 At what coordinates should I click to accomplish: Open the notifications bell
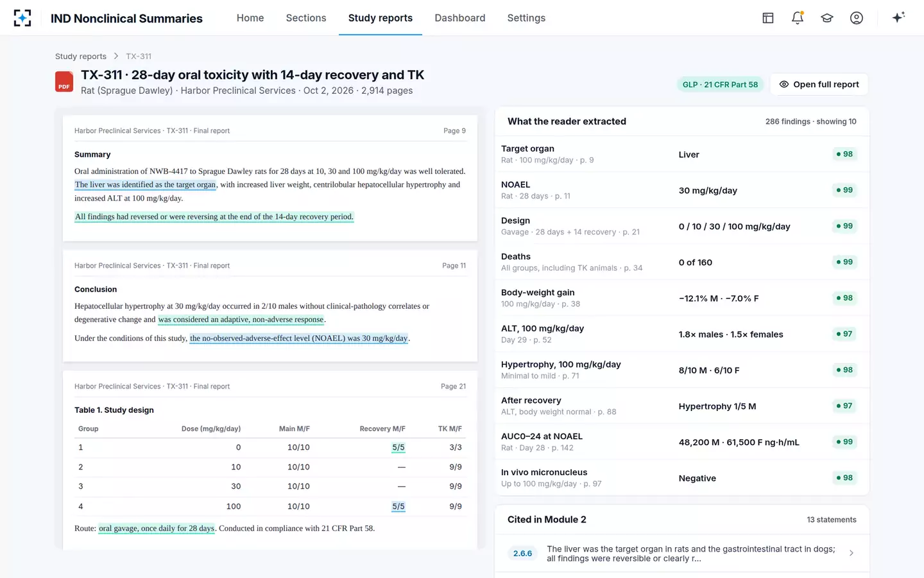tap(798, 18)
